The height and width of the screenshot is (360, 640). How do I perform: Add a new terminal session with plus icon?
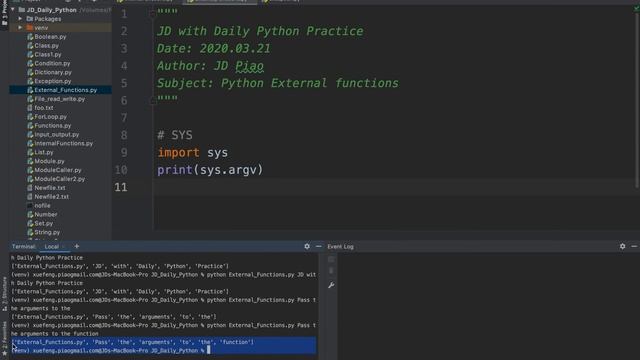tap(77, 246)
